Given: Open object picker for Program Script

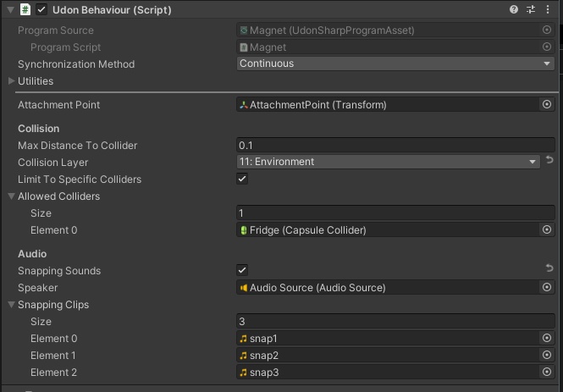Looking at the screenshot, I should click(546, 47).
